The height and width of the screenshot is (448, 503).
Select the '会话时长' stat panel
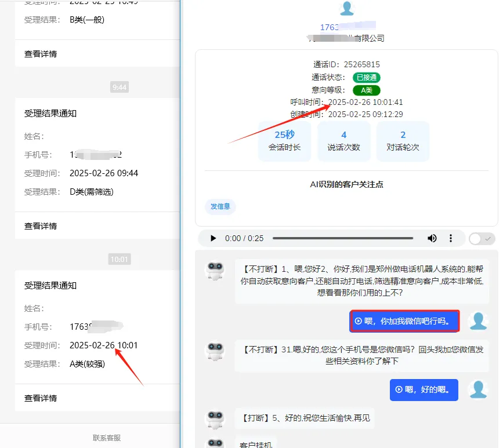point(284,141)
